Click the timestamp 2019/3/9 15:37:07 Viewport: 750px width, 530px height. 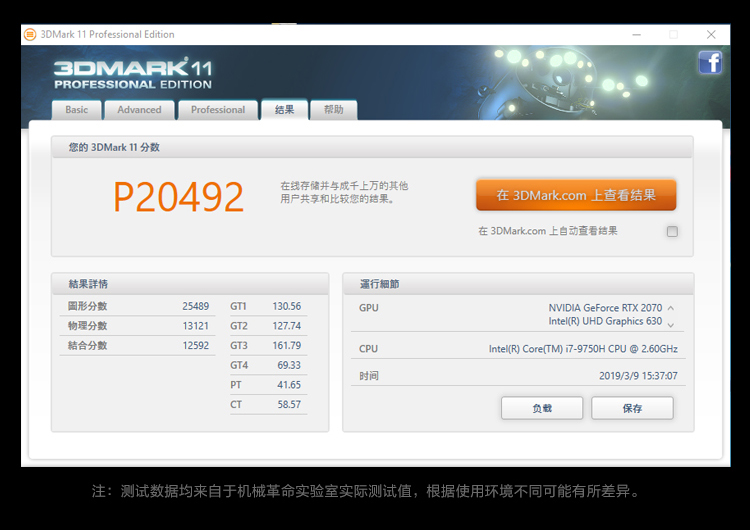[638, 375]
